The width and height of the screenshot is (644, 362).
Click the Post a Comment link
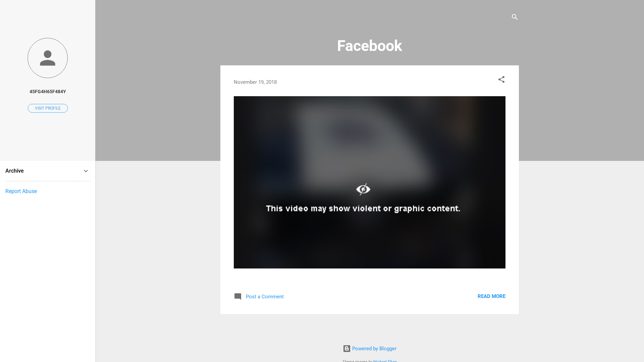[x=265, y=297]
